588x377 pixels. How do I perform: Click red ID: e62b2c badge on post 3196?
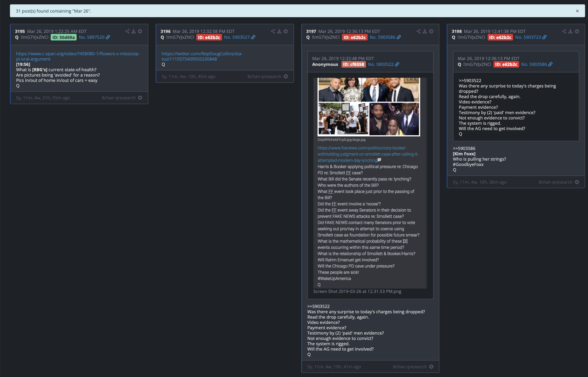click(209, 37)
